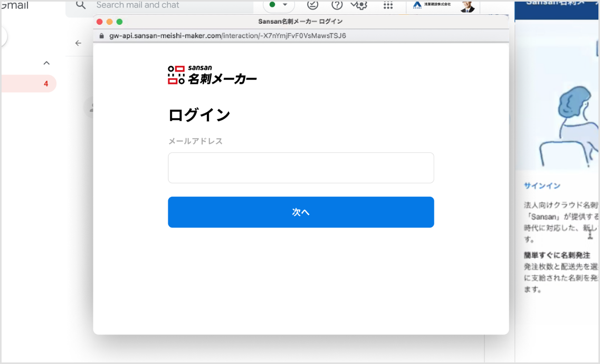Click the company logo next to avatar

tap(432, 5)
